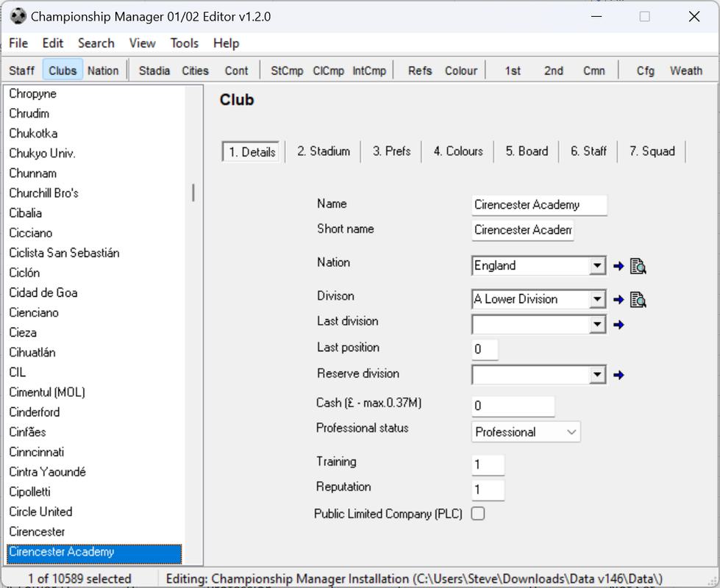The width and height of the screenshot is (720, 588).
Task: Switch to the 7. Squad tab
Action: point(652,151)
